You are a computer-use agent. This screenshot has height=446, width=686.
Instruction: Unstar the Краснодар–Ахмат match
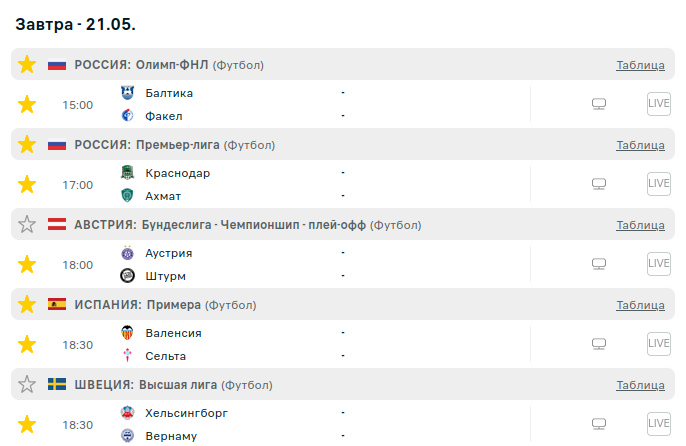27,184
